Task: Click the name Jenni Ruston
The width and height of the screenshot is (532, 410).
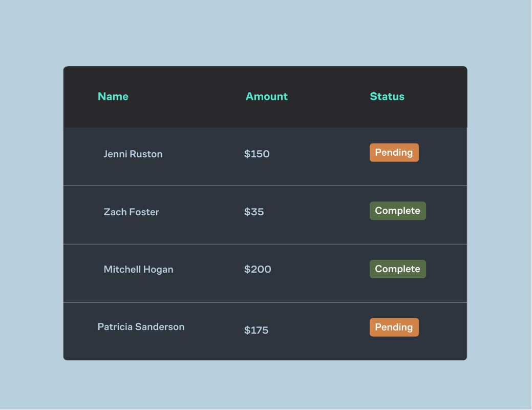Action: click(x=133, y=154)
